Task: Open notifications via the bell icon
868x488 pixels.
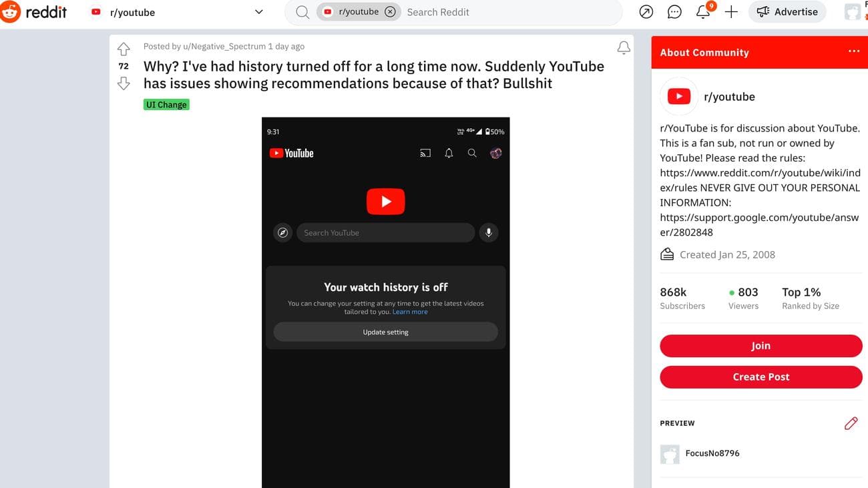Action: click(702, 11)
